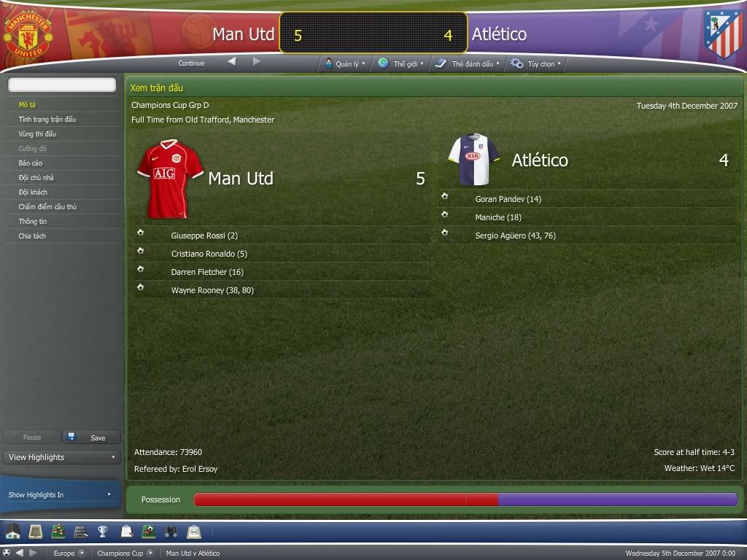Click the Manchester United club crest

[28, 35]
